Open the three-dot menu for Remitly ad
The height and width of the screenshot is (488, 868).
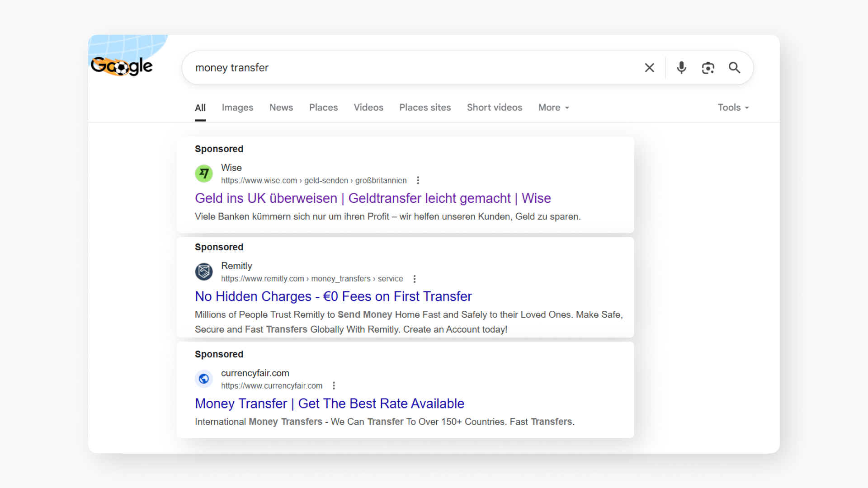(415, 279)
